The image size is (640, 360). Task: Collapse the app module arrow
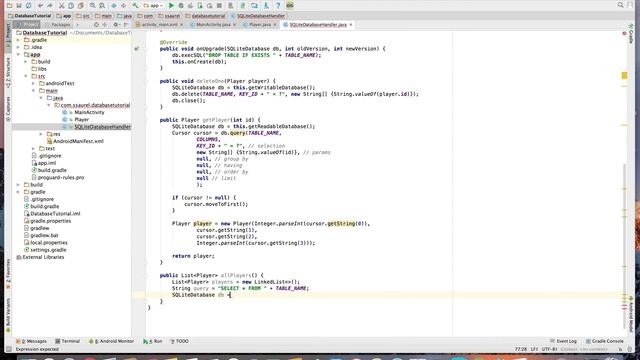(18, 54)
